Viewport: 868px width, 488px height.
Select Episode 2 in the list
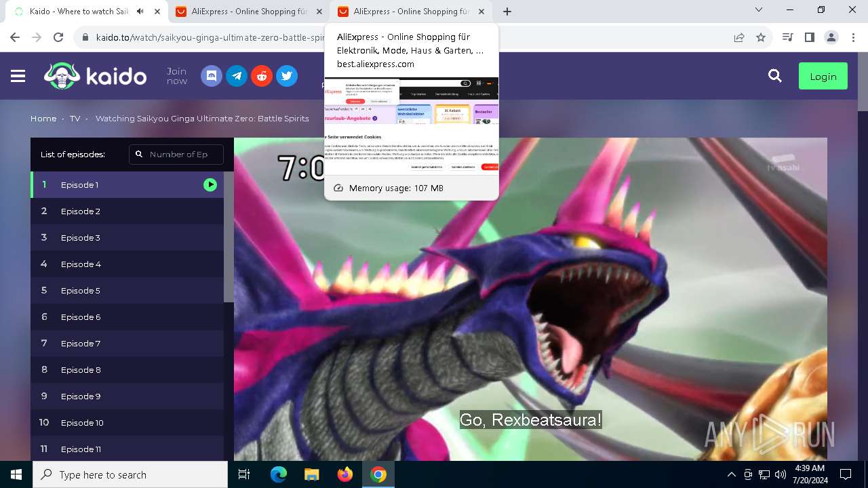coord(127,211)
